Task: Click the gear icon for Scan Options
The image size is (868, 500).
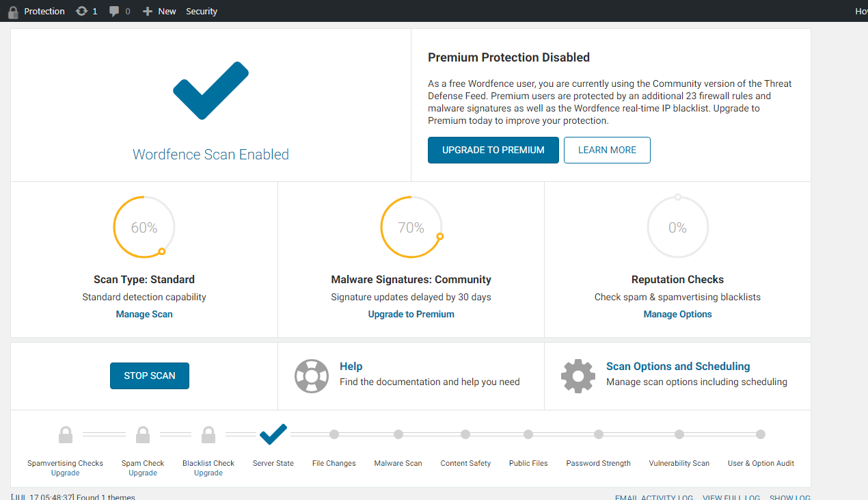Action: (x=578, y=376)
